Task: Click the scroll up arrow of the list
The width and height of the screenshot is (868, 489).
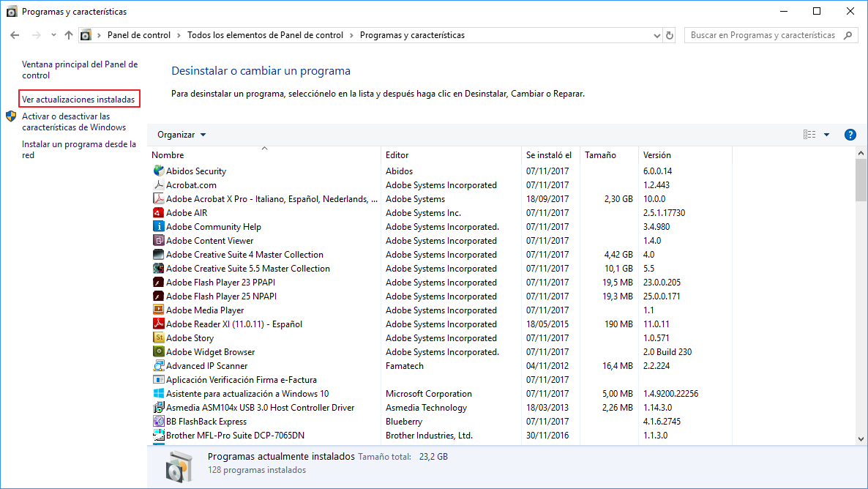Action: [861, 153]
